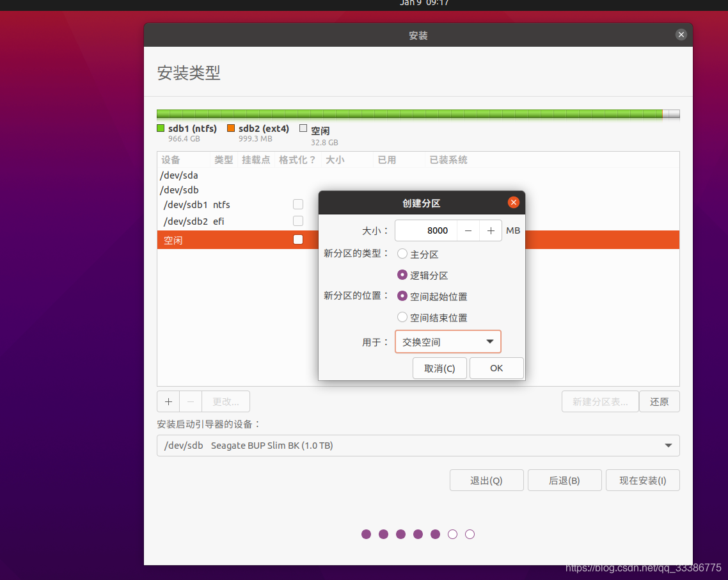Click the 现在安装(I) button

642,480
